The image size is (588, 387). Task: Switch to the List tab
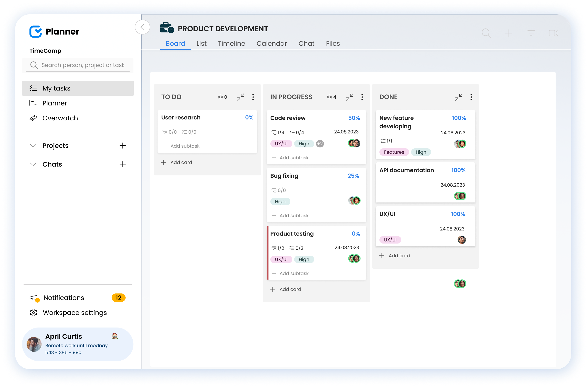(201, 44)
